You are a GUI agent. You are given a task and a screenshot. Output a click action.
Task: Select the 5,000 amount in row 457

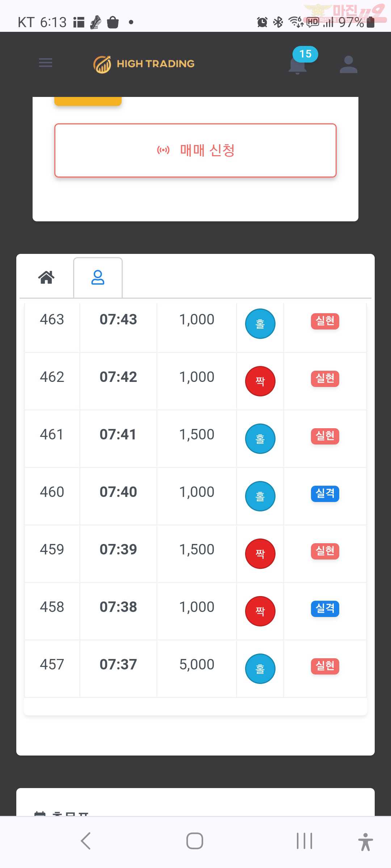(197, 664)
